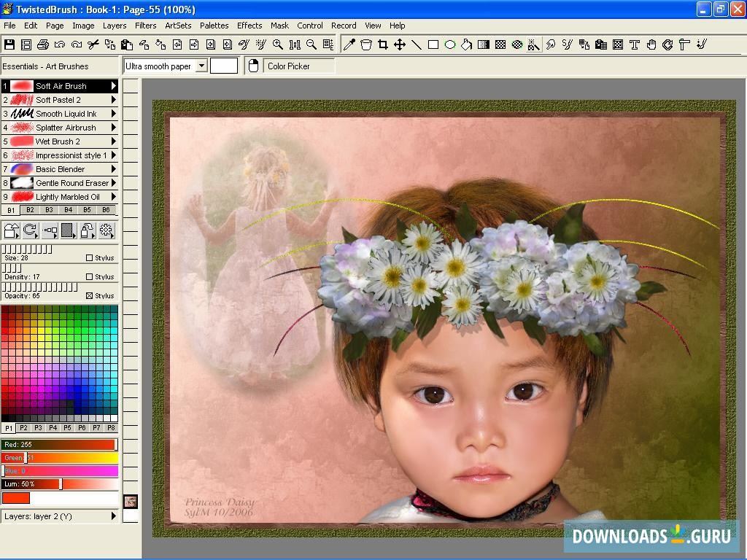Viewport: 747px width, 560px height.
Task: Click the brush settings gear icon
Action: click(x=107, y=230)
